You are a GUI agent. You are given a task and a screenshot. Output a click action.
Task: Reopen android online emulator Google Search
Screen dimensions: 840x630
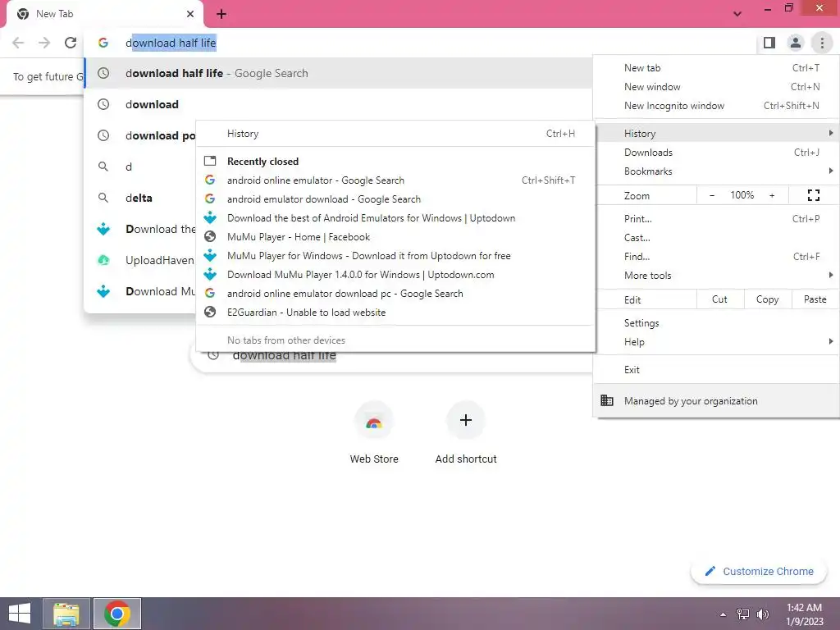point(396,180)
